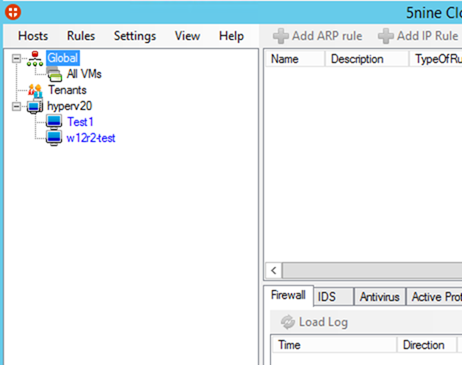Select hyperv20 host in tree
The height and width of the screenshot is (365, 462).
coord(69,106)
